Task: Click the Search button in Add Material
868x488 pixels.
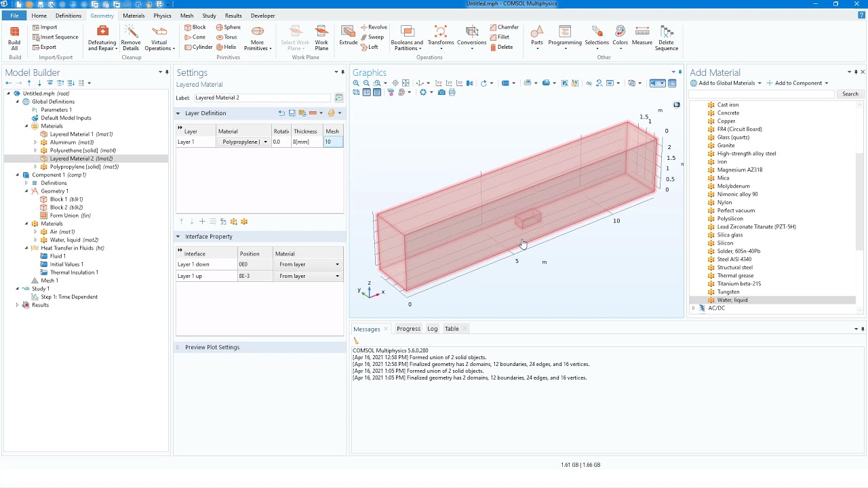Action: point(850,94)
